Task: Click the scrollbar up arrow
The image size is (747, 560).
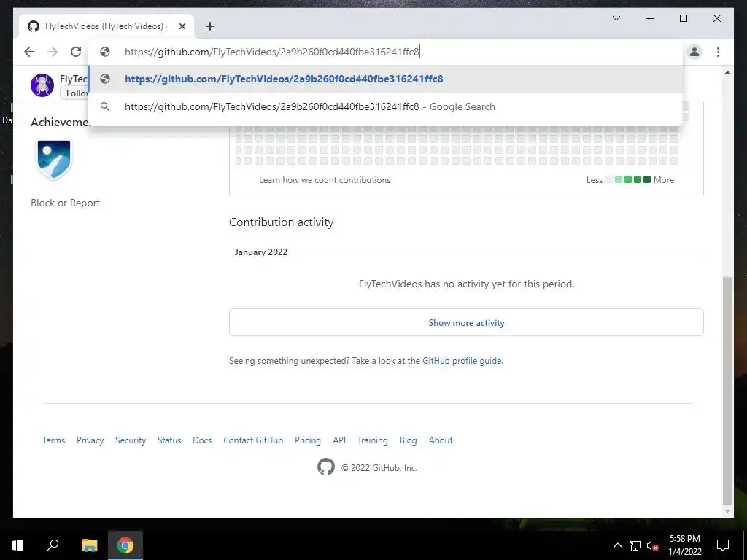Action: point(727,72)
